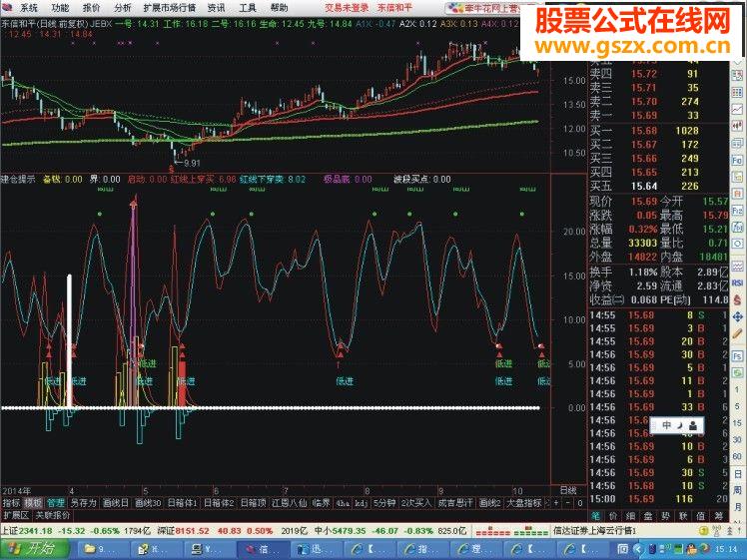The width and height of the screenshot is (747, 560).
Task: Click the F10 icon in right sidebar
Action: pos(737,160)
